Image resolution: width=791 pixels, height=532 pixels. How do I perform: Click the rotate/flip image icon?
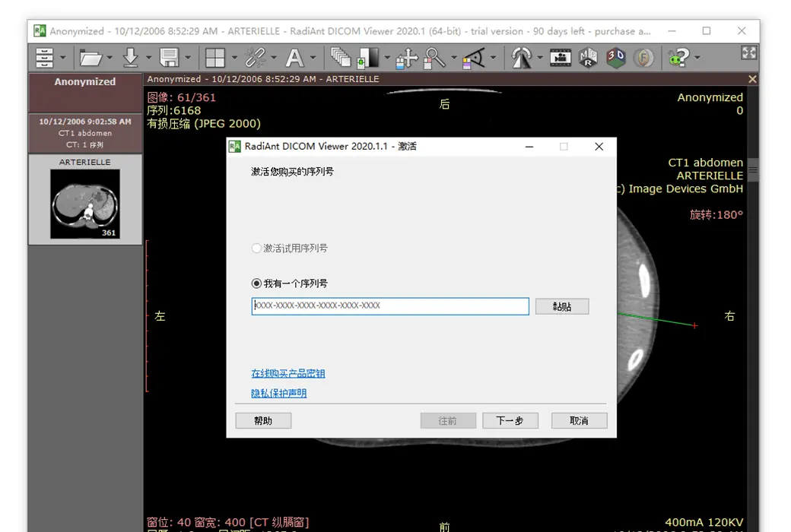tap(522, 58)
